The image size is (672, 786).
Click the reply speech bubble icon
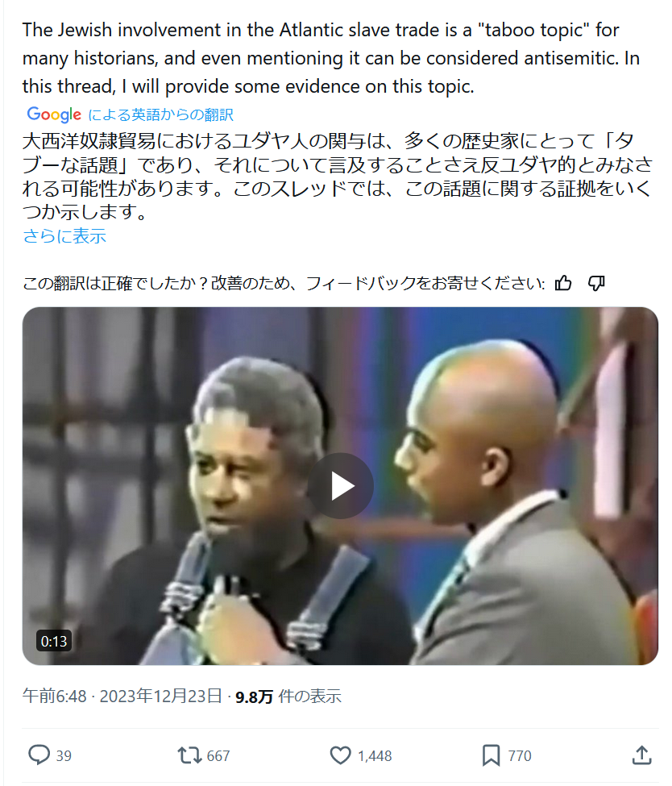click(39, 755)
